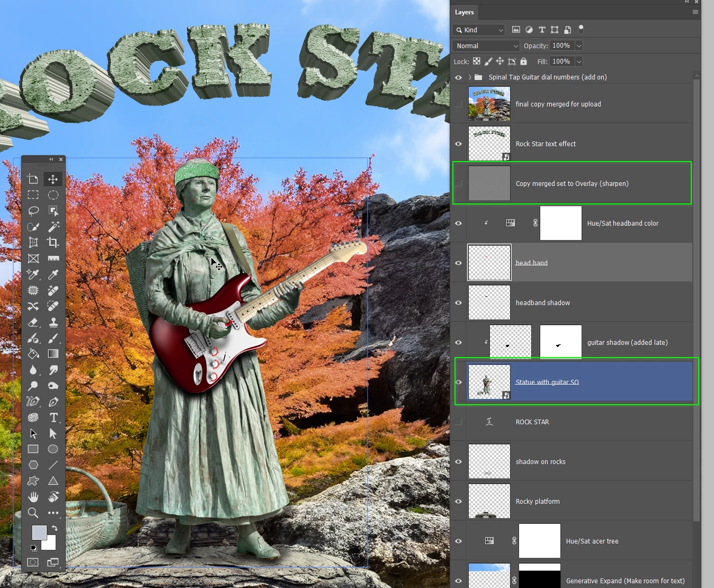Collapse the tools panel with double arrows
The width and height of the screenshot is (714, 588).
(x=51, y=159)
